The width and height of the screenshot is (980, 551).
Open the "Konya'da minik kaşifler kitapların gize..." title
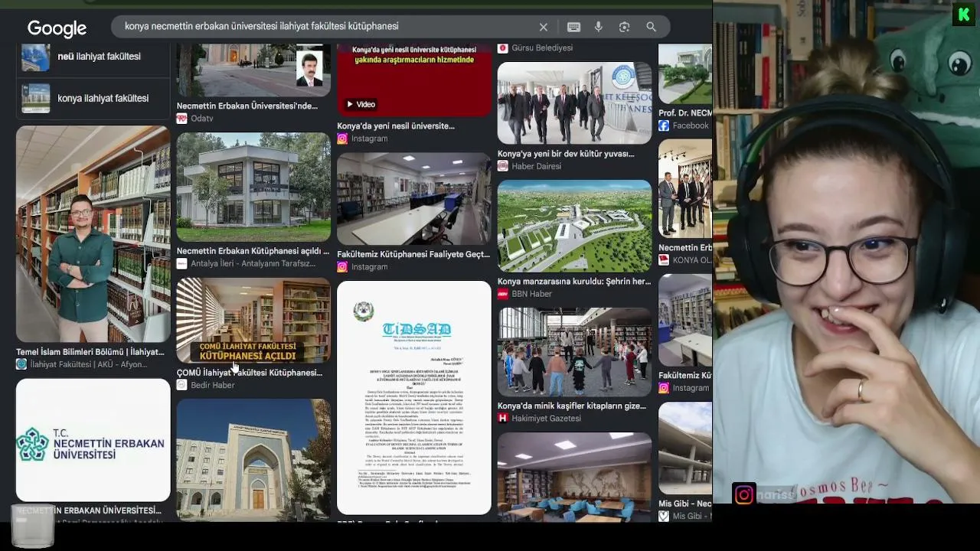coord(572,406)
